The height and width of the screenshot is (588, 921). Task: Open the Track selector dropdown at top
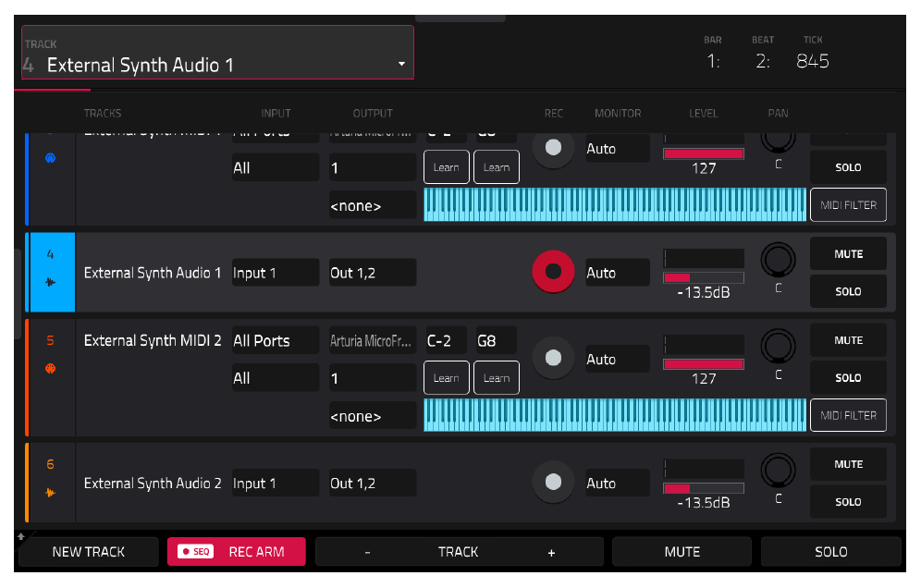click(x=218, y=53)
